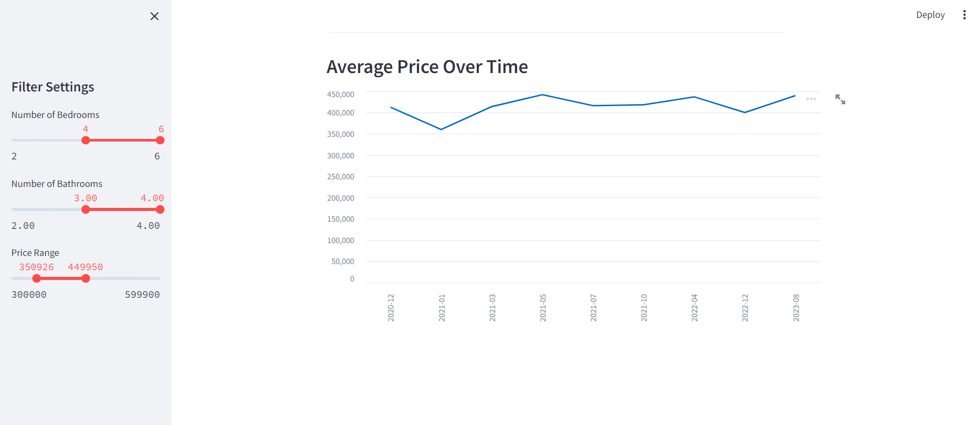Image resolution: width=980 pixels, height=425 pixels.
Task: Click the line's first point at 2020-12
Action: pyautogui.click(x=391, y=107)
